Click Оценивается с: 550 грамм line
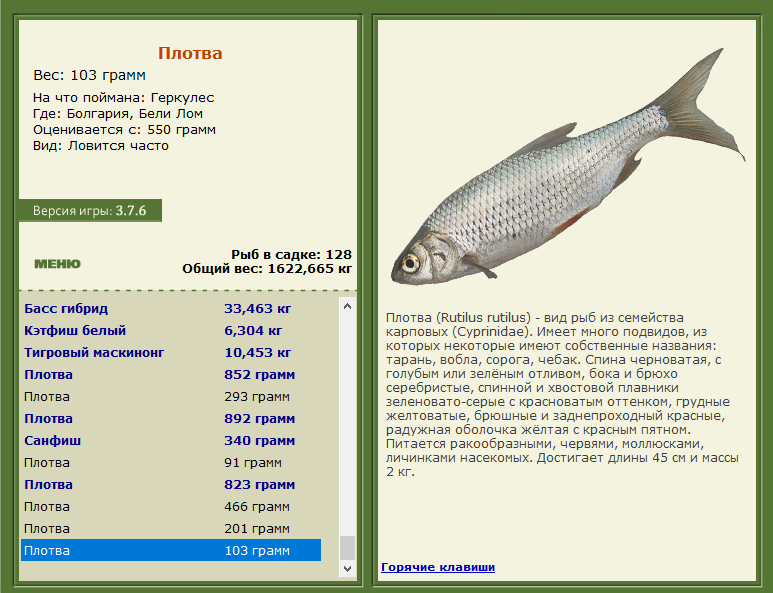The height and width of the screenshot is (593, 773). coord(124,130)
